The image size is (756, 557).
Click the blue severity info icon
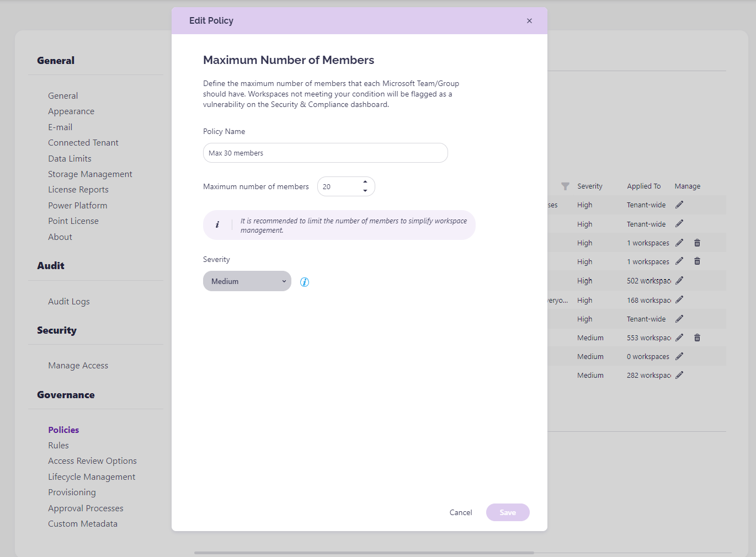[x=305, y=282]
